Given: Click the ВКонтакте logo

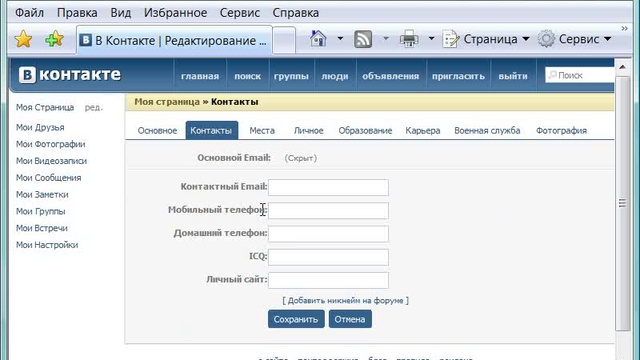Looking at the screenshot, I should [70, 75].
